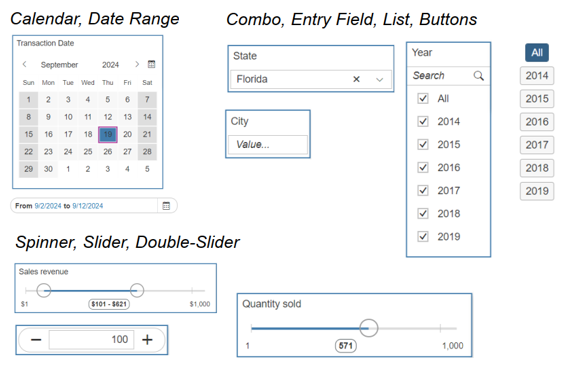
Task: Select September 19 in calendar
Action: pyautogui.click(x=108, y=134)
